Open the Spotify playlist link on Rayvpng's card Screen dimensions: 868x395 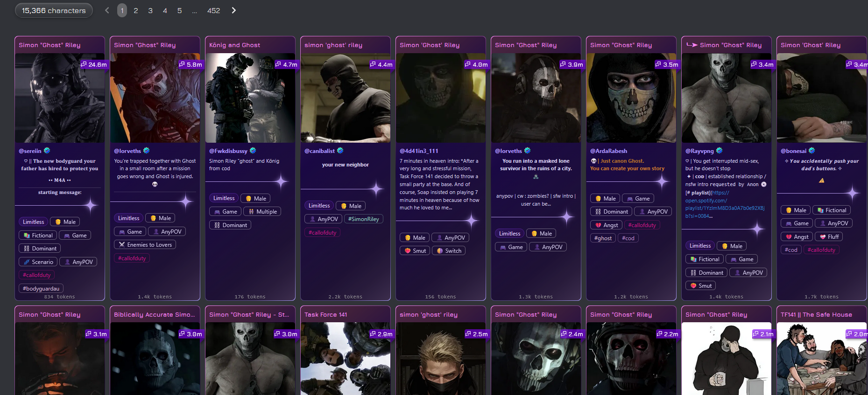(725, 204)
